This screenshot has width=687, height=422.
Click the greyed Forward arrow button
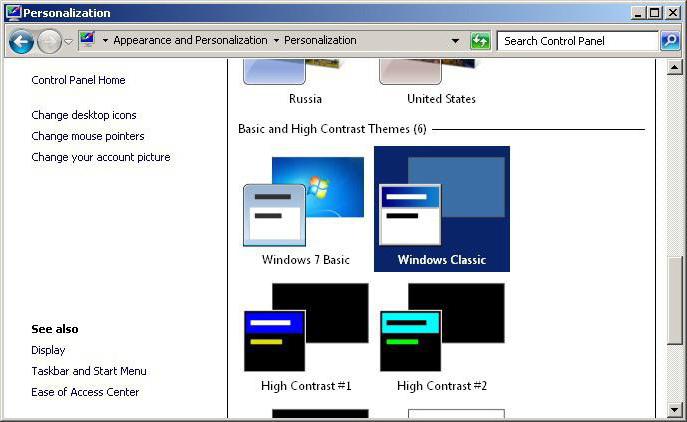(x=49, y=41)
